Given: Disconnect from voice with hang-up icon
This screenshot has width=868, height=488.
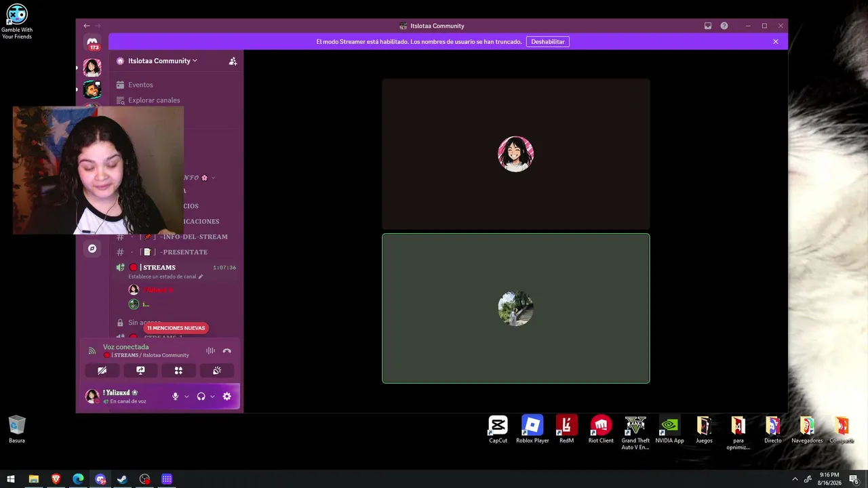Looking at the screenshot, I should point(227,350).
